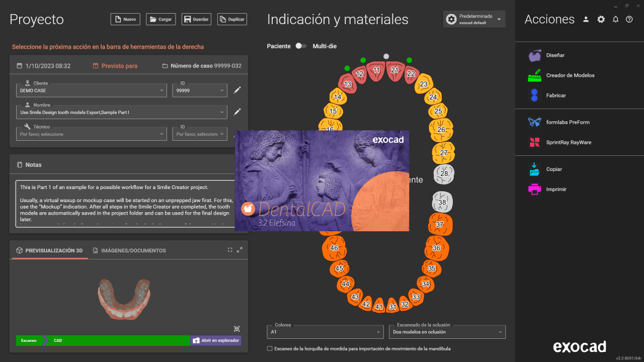Select tooth 41 on the chart

(x=379, y=307)
